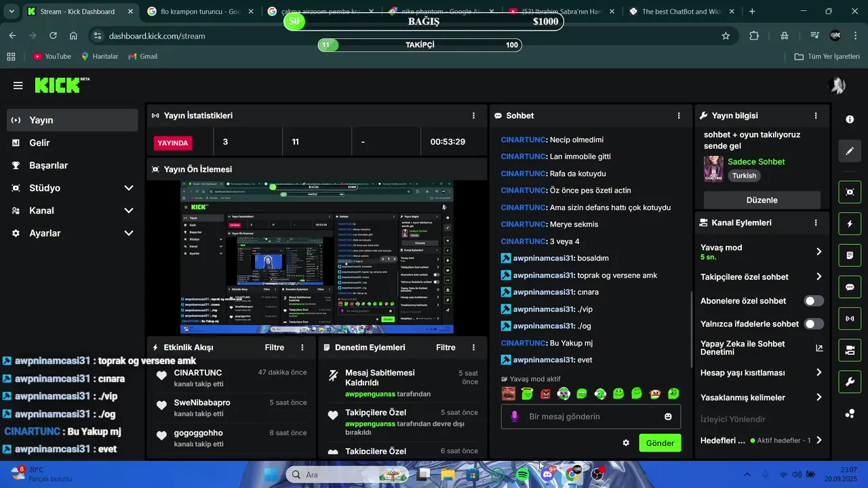Screen dimensions: 868x488
Task: Open Denetim Eylemleri panel three-dot menu
Action: pyautogui.click(x=473, y=347)
